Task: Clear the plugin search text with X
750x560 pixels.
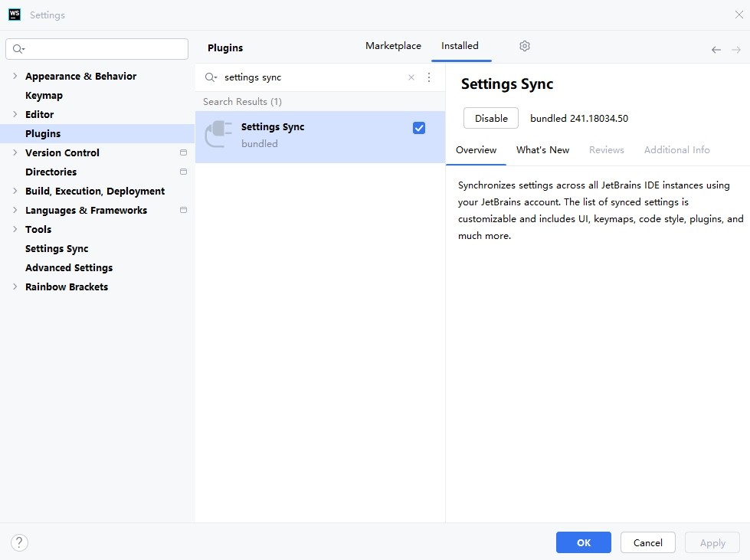Action: pos(411,77)
